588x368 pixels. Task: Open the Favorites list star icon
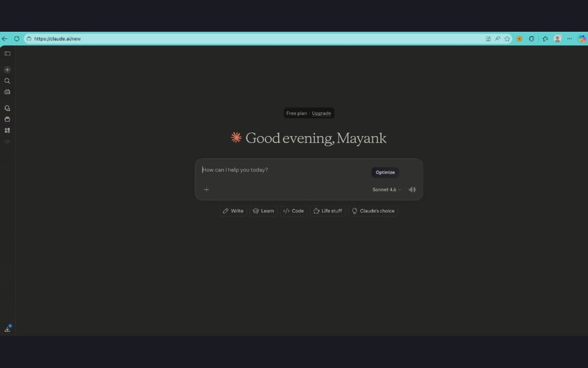click(x=545, y=39)
